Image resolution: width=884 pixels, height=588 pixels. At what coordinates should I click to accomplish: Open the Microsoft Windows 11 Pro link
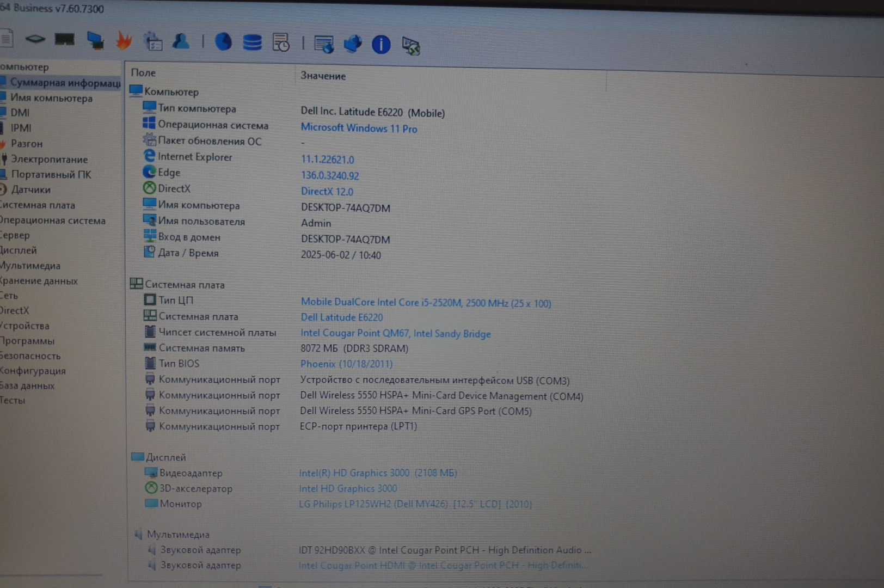coord(359,128)
